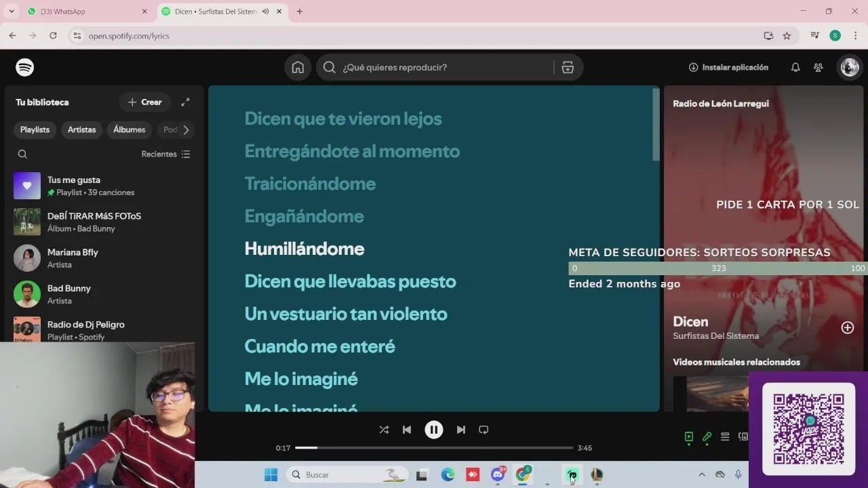Open song title Dicen link

[x=690, y=322]
